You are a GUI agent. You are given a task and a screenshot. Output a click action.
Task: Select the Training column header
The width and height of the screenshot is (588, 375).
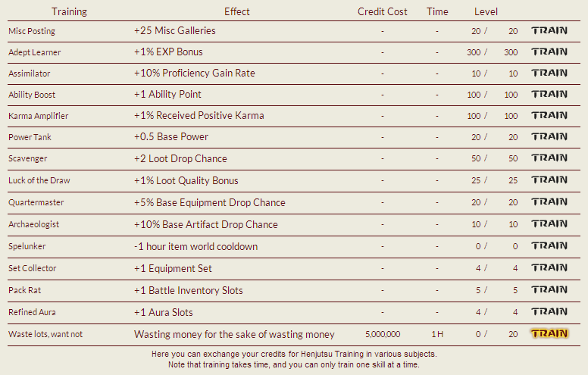coord(69,11)
